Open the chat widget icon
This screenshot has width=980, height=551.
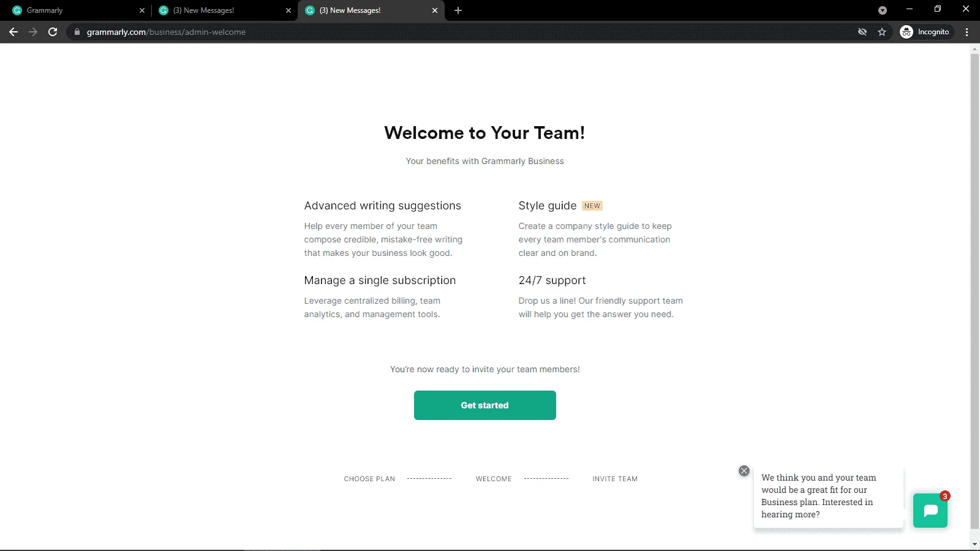coord(930,511)
